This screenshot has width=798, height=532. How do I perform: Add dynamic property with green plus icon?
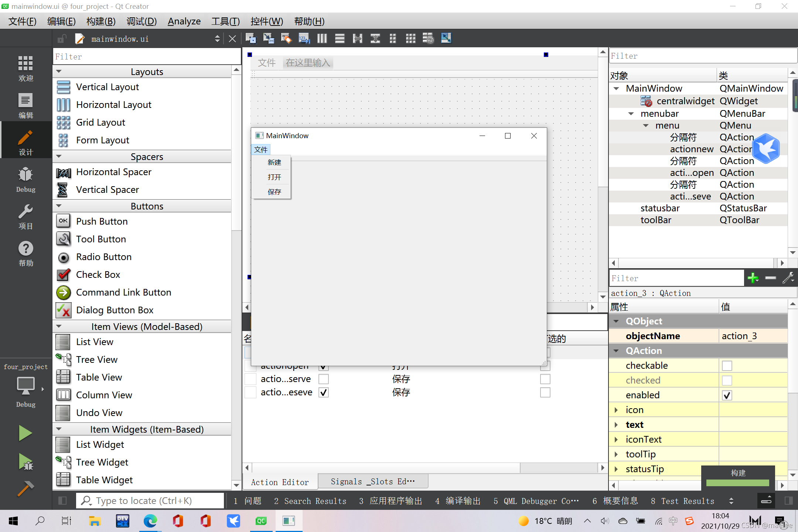click(x=753, y=278)
